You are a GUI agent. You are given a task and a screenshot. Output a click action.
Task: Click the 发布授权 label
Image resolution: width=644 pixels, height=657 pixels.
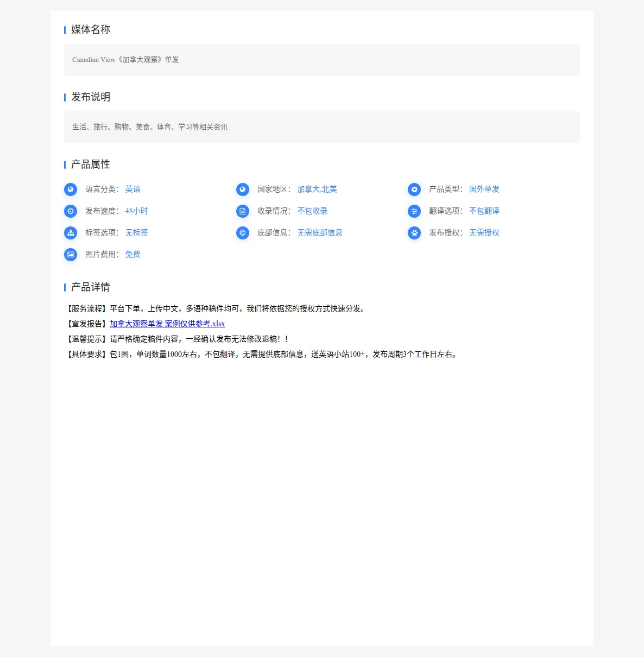click(446, 233)
